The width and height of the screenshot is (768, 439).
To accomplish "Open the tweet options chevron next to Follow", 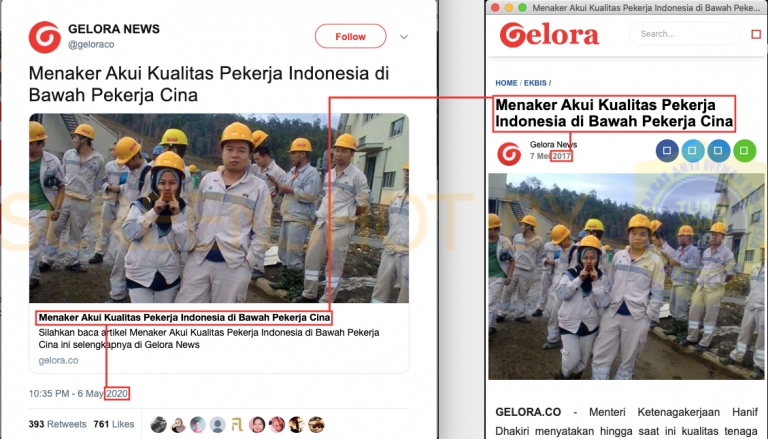I will [404, 37].
